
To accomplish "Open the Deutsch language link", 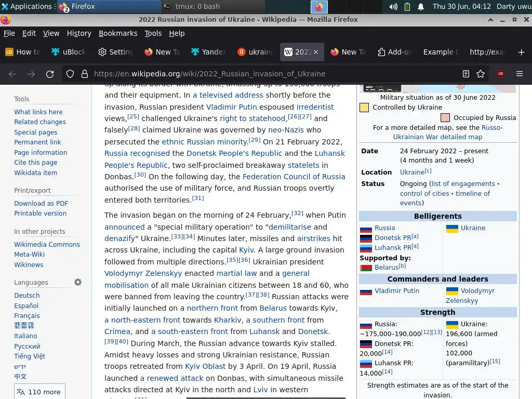I will pos(27,296).
